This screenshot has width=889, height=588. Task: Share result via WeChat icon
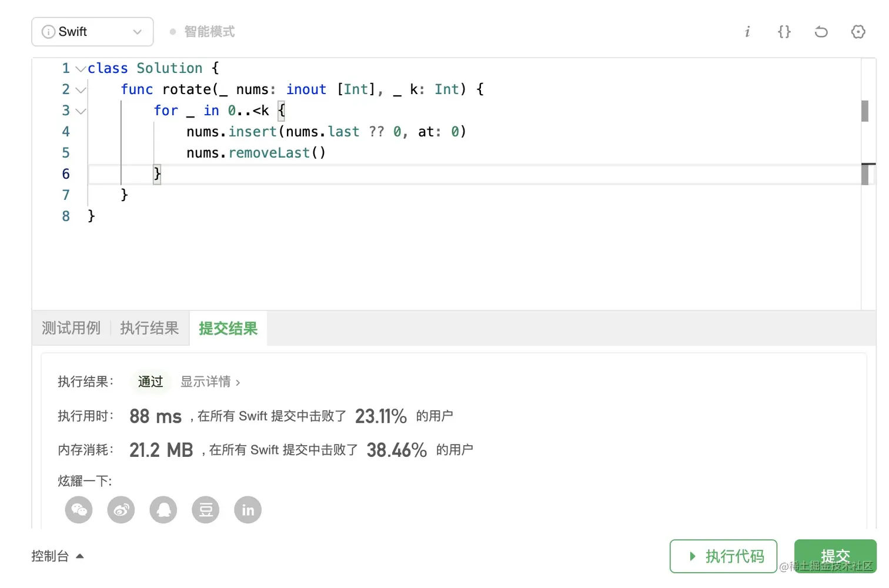click(79, 510)
